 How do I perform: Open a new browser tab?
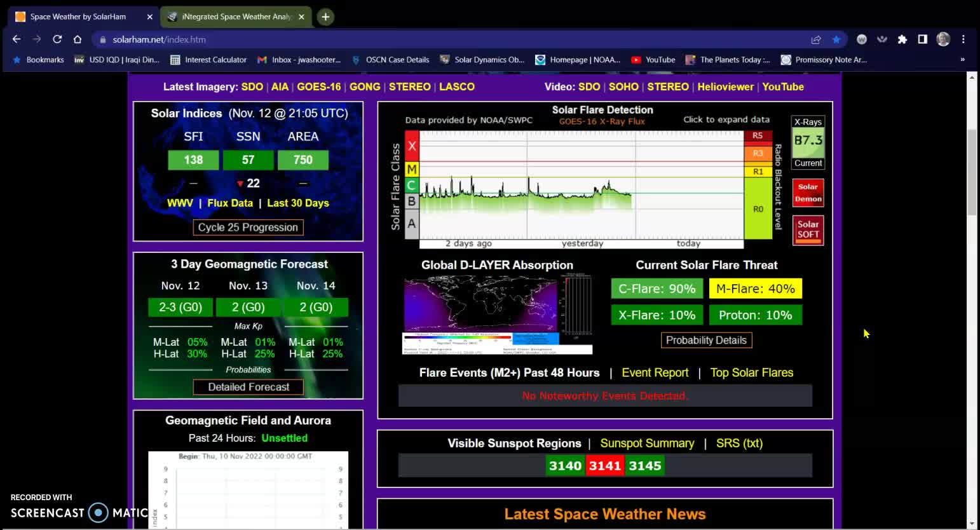point(325,17)
